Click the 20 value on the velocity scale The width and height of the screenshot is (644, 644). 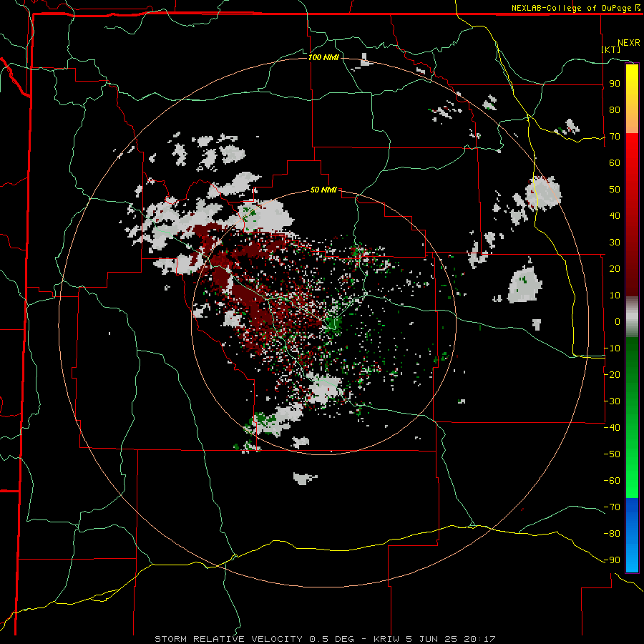tap(615, 268)
